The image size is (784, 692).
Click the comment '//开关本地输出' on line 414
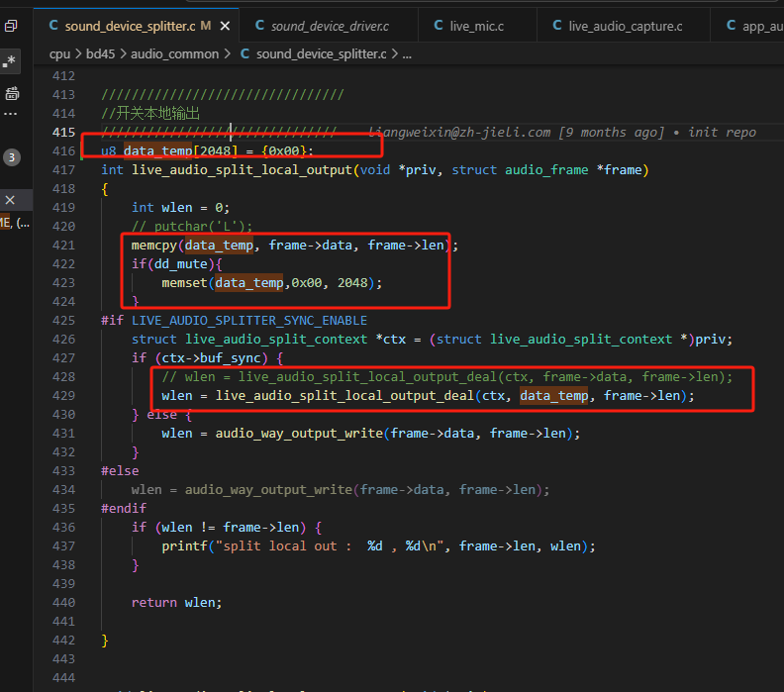pyautogui.click(x=150, y=114)
